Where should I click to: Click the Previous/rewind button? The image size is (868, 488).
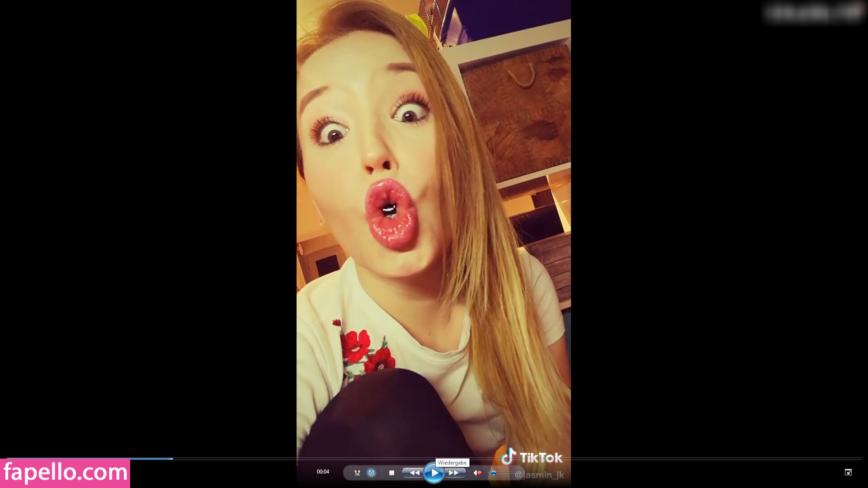414,473
